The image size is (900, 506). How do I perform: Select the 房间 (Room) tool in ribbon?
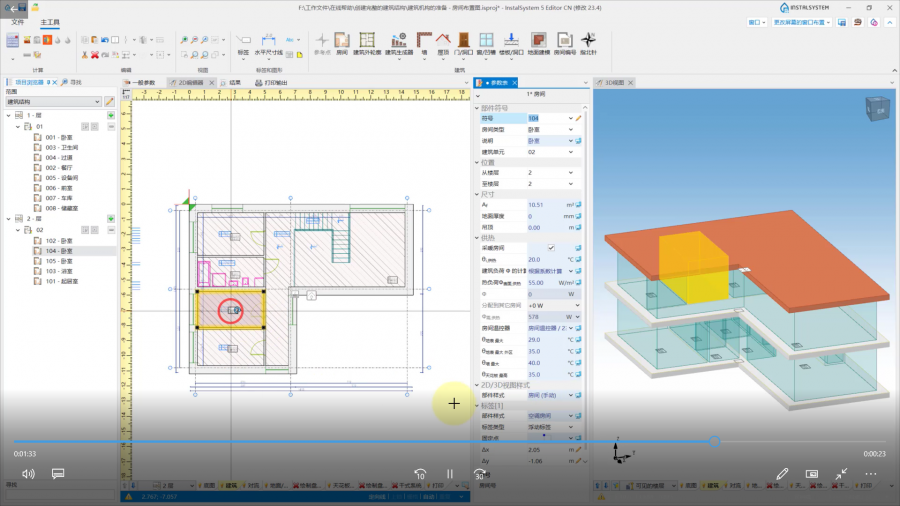(x=341, y=42)
